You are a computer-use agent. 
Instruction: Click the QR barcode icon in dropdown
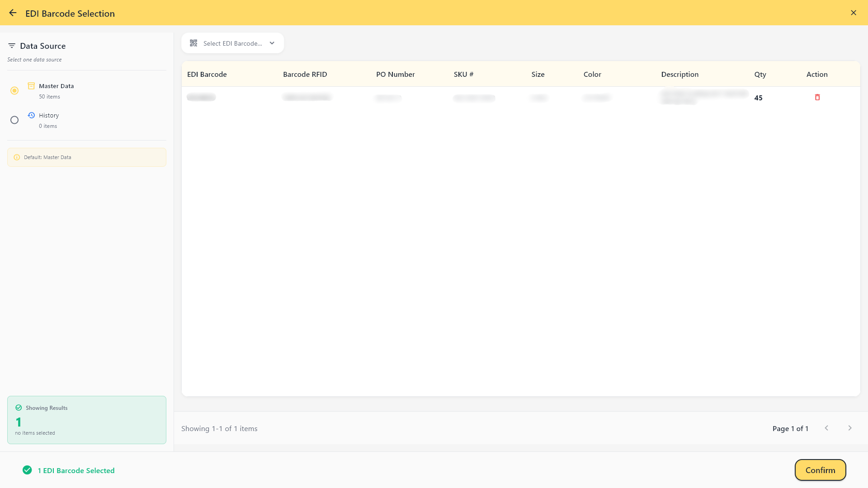(x=193, y=43)
